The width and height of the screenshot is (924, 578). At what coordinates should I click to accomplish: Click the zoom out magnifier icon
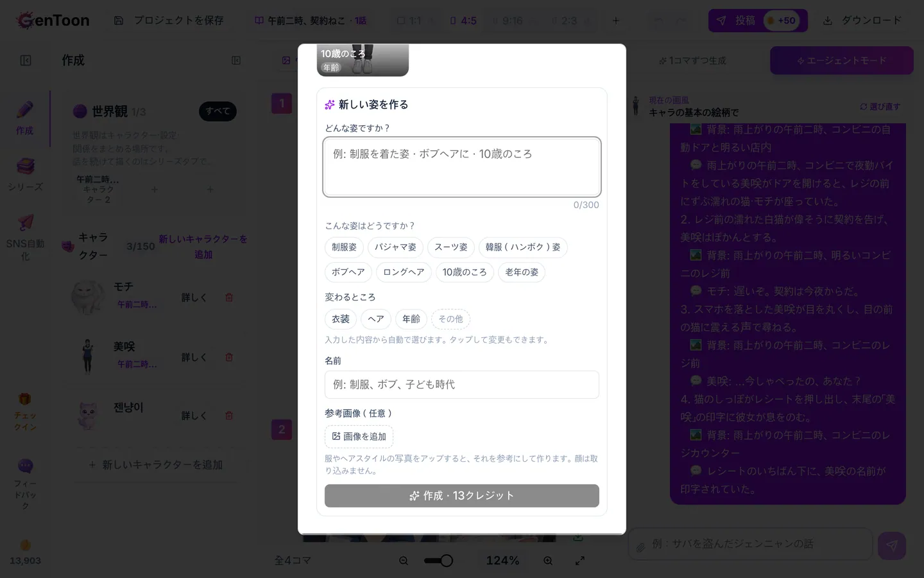click(x=404, y=561)
